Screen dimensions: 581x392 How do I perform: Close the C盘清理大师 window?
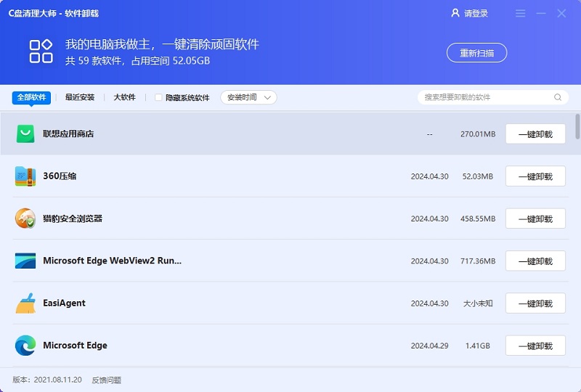(561, 13)
